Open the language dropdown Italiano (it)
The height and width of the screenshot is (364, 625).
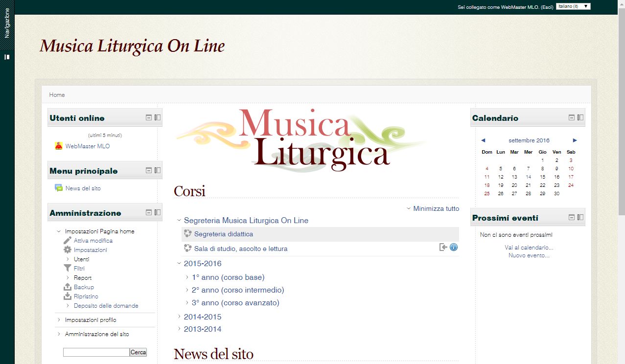(x=573, y=6)
